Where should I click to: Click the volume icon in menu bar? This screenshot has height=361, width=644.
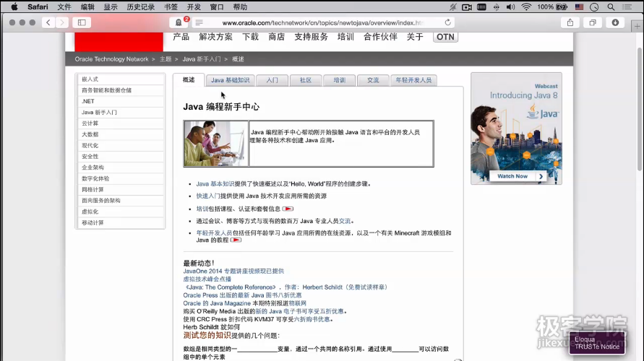point(510,7)
